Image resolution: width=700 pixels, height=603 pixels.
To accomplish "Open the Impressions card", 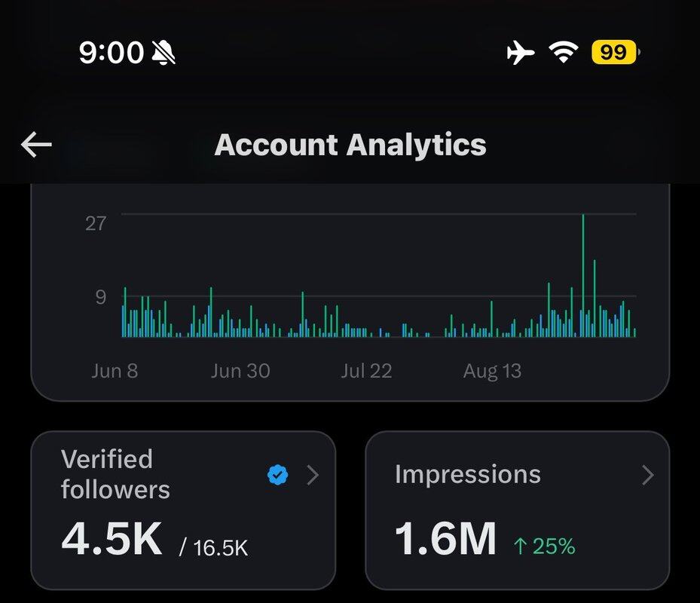I will [x=518, y=510].
